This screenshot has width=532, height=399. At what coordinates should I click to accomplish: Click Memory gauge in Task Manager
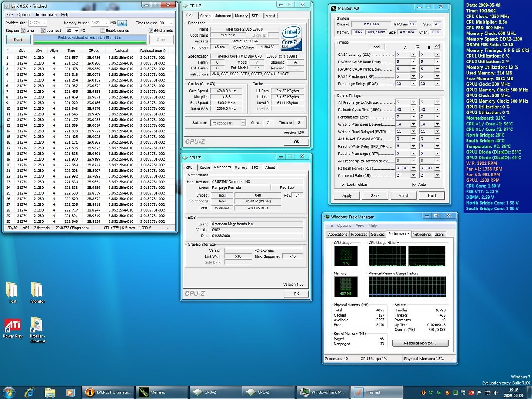[346, 287]
